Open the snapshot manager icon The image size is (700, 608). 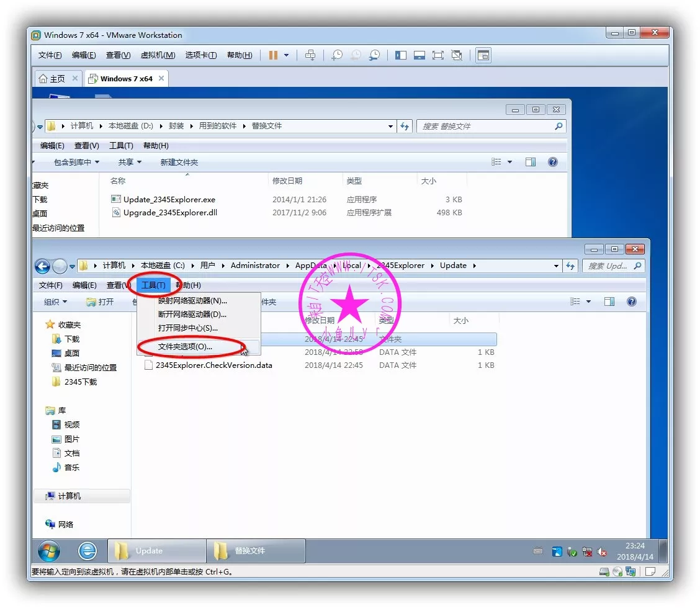[x=374, y=55]
